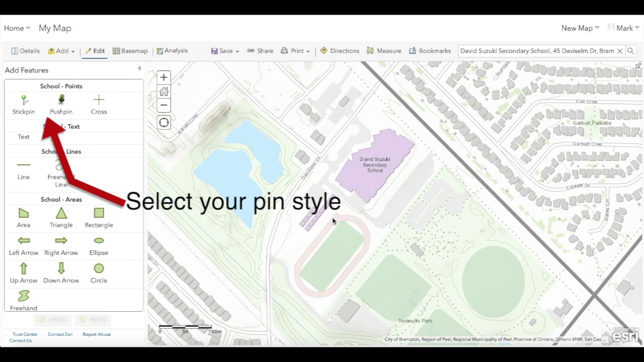
Task: Share the map
Action: (x=260, y=51)
